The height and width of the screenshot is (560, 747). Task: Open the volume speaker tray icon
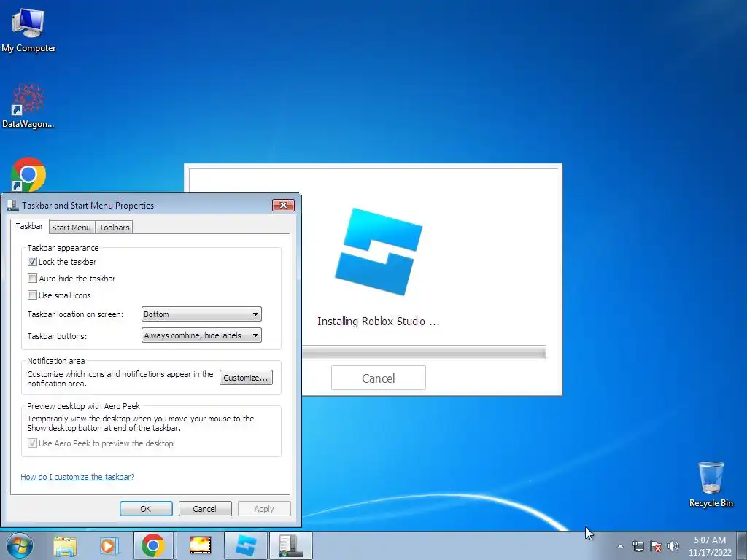[x=673, y=546]
